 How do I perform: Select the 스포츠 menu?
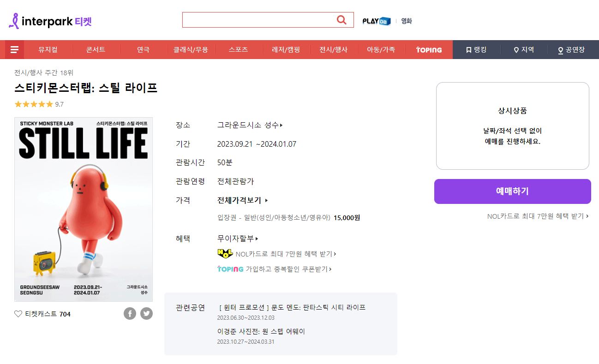coord(238,50)
